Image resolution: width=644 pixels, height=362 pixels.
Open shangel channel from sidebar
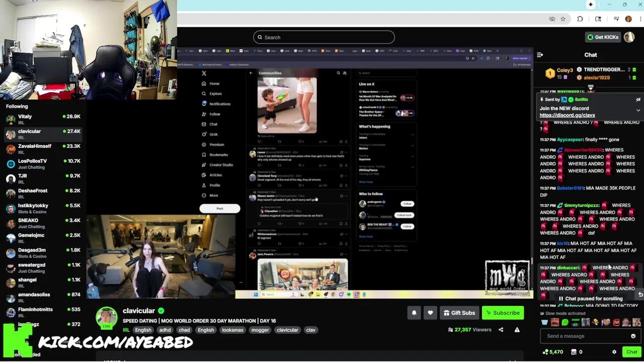tap(43, 283)
